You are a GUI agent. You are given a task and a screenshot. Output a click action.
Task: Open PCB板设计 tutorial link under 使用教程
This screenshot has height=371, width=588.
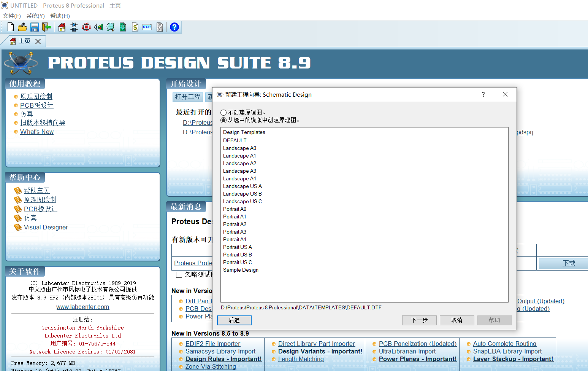37,105
